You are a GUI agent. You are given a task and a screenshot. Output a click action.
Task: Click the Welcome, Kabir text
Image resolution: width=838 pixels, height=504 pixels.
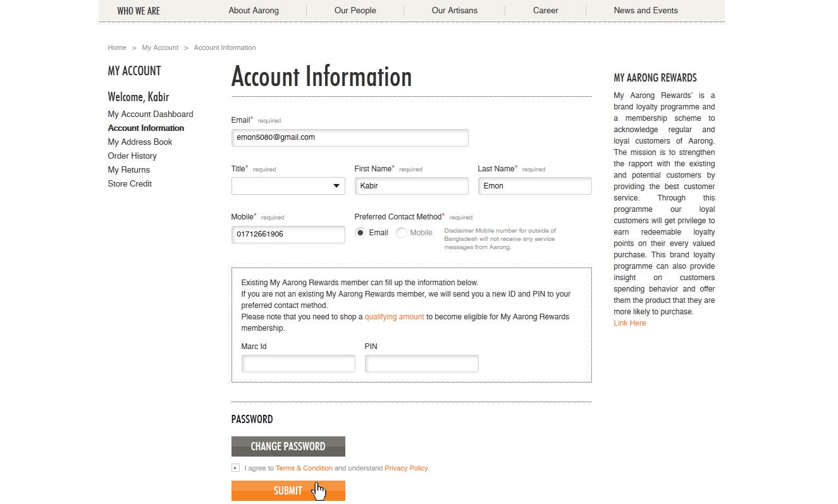coord(139,97)
